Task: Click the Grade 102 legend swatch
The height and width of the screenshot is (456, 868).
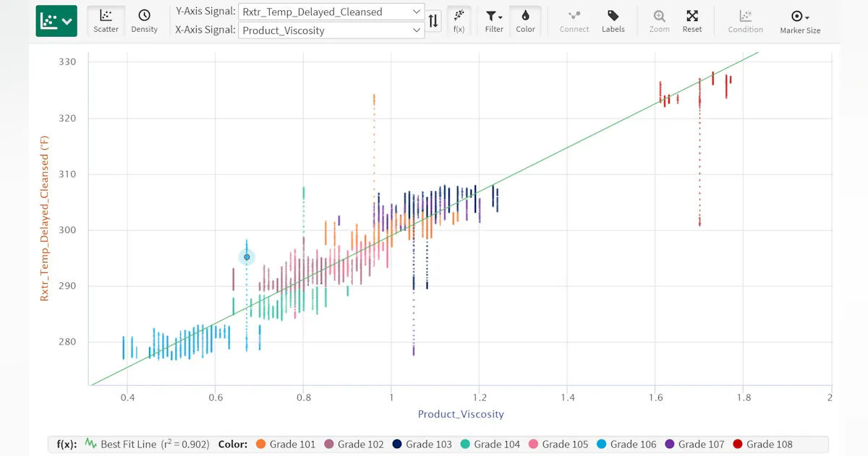Action: tap(329, 444)
